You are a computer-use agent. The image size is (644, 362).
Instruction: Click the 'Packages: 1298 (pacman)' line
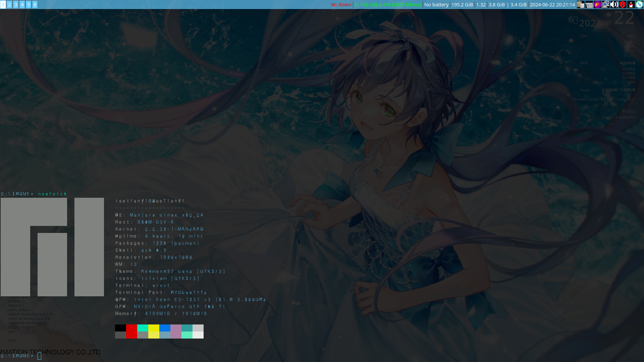(x=157, y=243)
